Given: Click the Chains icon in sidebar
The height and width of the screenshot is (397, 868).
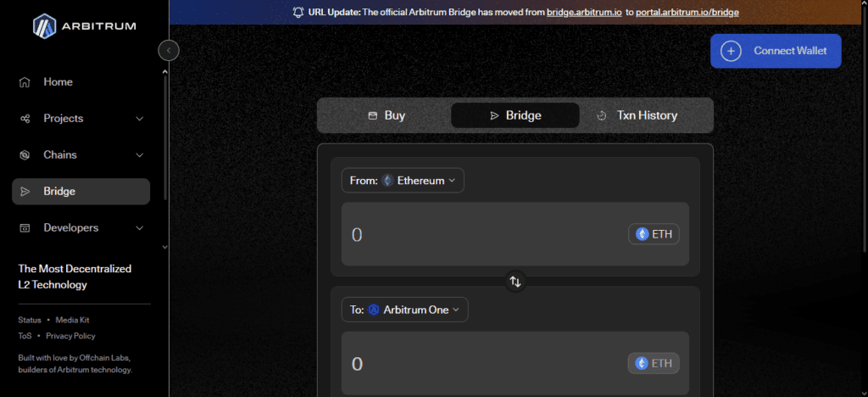Looking at the screenshot, I should [x=25, y=155].
